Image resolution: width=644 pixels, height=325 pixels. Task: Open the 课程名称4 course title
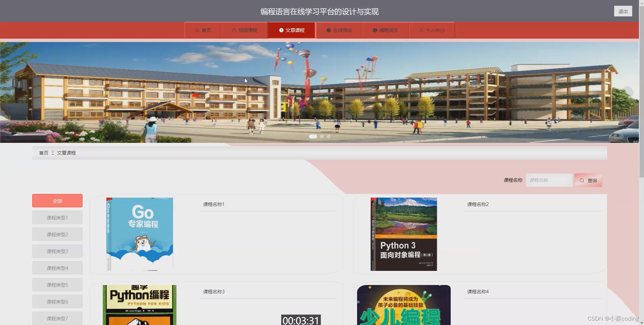click(x=478, y=292)
